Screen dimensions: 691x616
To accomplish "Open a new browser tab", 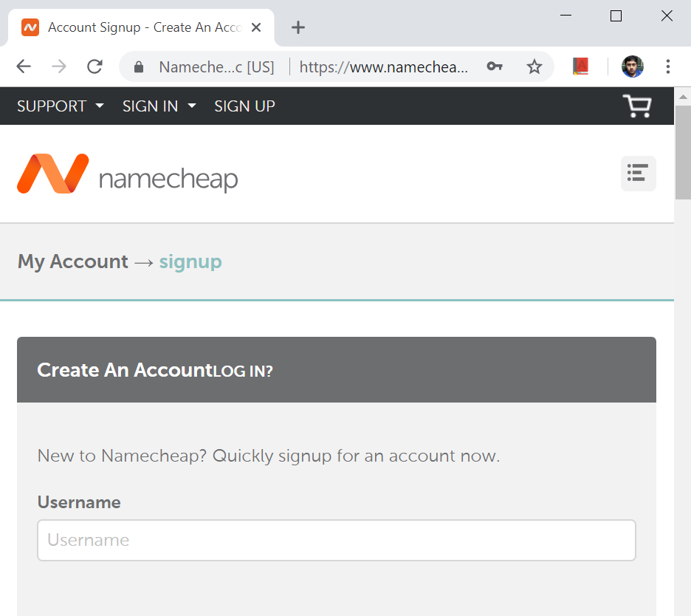I will tap(298, 27).
